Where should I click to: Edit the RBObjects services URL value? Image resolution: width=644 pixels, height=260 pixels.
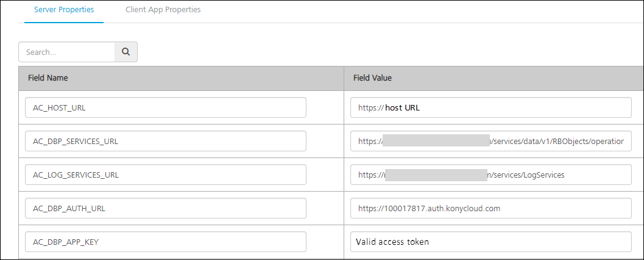click(491, 141)
